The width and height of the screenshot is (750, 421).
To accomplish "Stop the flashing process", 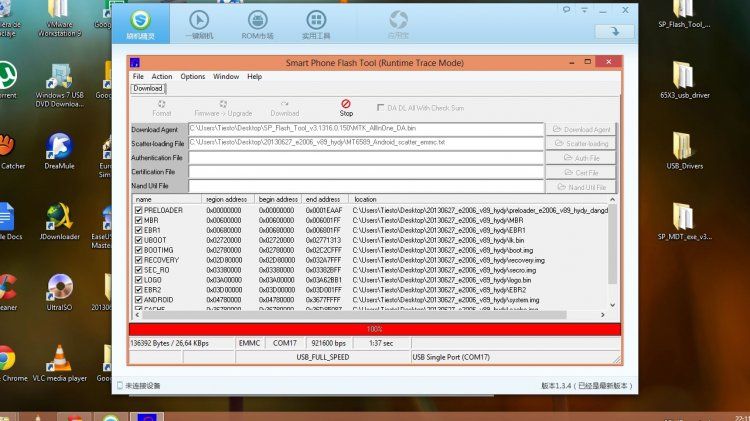I will (346, 108).
